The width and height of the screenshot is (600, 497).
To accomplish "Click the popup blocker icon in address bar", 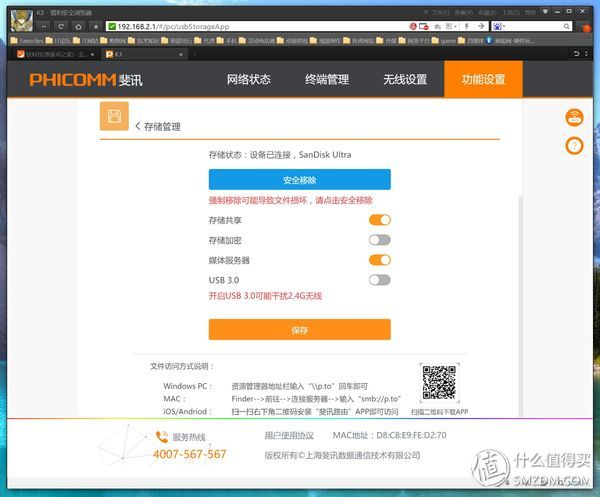I will (424, 26).
